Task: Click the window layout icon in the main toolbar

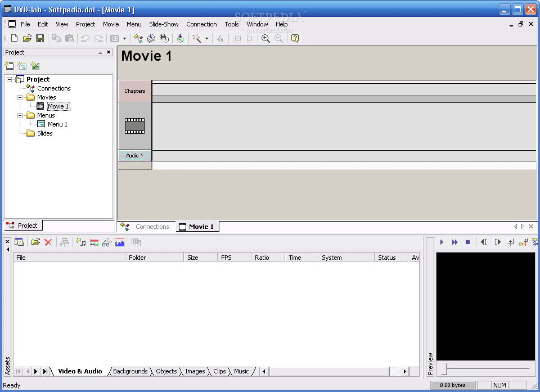Action: pos(114,38)
